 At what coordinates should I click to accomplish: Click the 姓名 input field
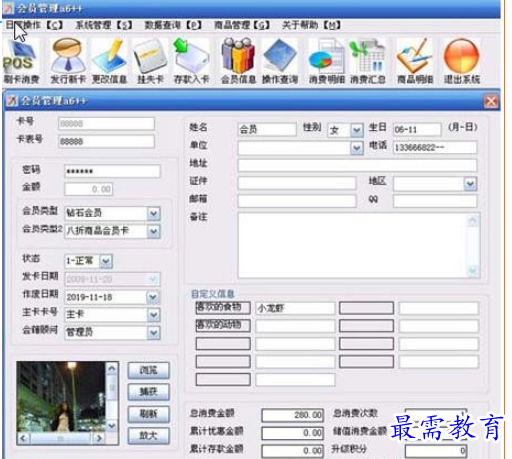267,129
